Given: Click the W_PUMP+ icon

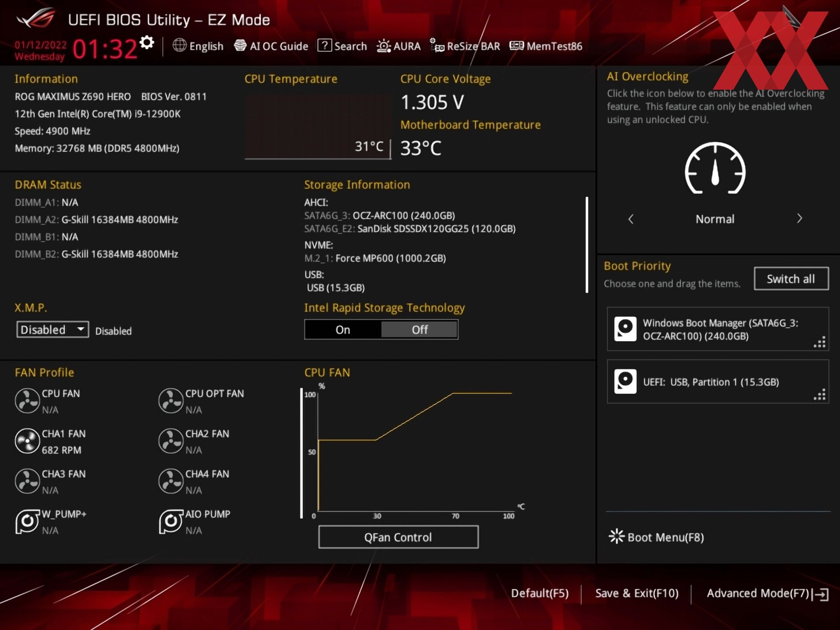Looking at the screenshot, I should [27, 521].
